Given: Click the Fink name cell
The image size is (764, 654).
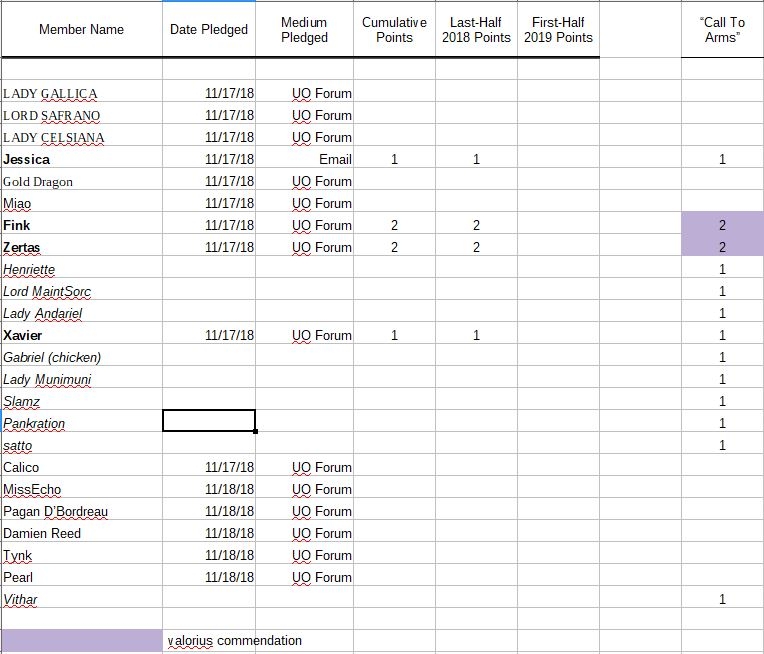Looking at the screenshot, I should point(81,223).
